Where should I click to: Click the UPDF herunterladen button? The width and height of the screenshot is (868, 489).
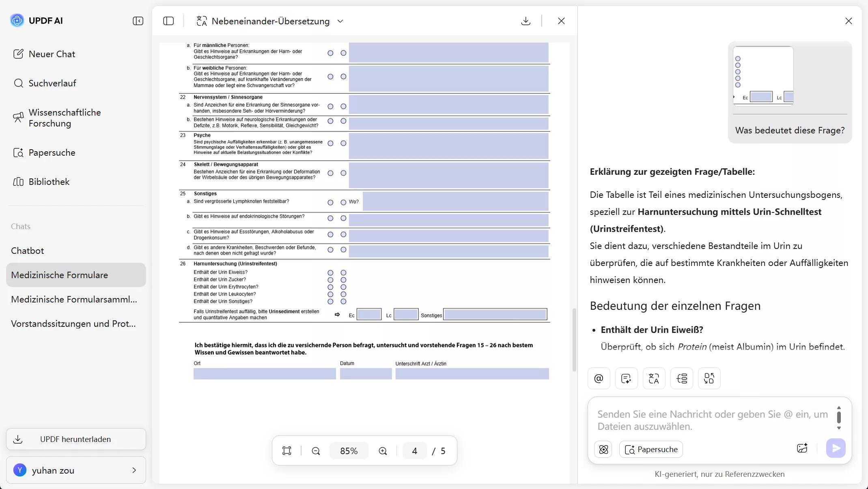click(x=75, y=439)
